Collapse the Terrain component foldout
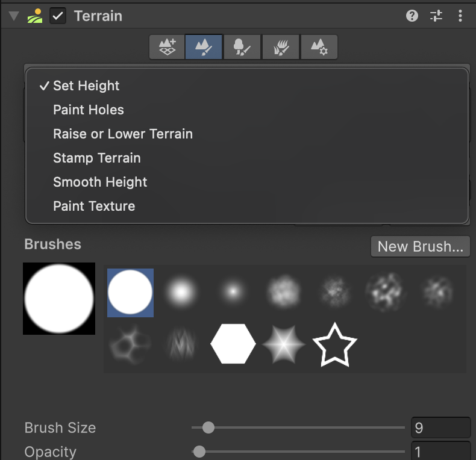Screen dimensions: 476x460 (14, 16)
